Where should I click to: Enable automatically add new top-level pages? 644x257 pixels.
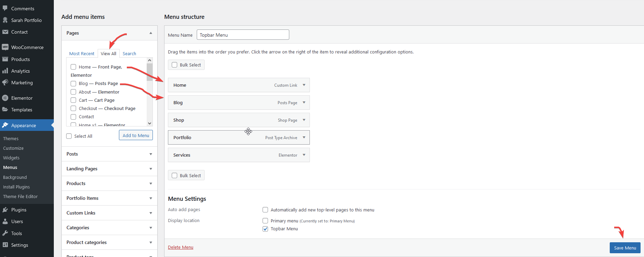265,210
